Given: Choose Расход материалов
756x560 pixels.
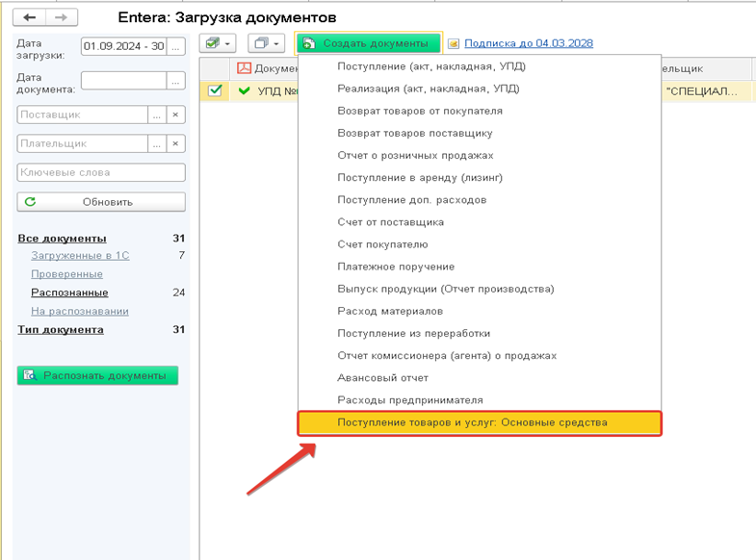Looking at the screenshot, I should coord(480,311).
